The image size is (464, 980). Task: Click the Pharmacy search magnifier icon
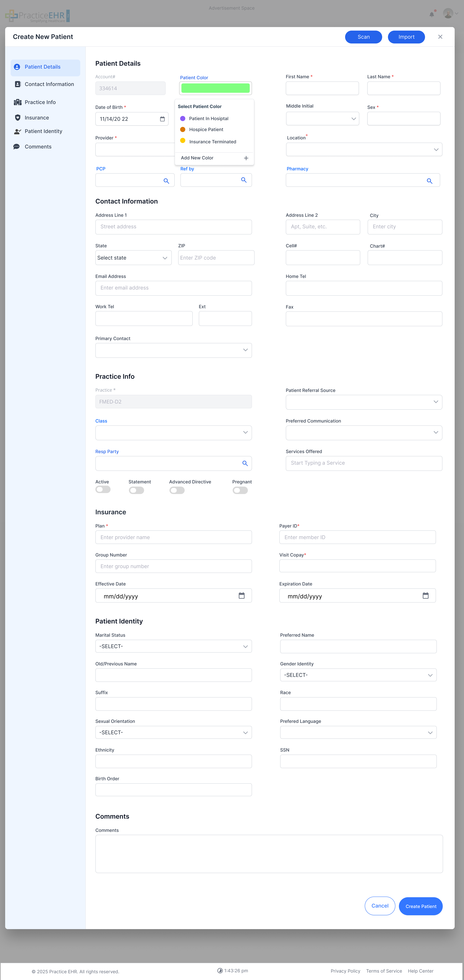429,181
